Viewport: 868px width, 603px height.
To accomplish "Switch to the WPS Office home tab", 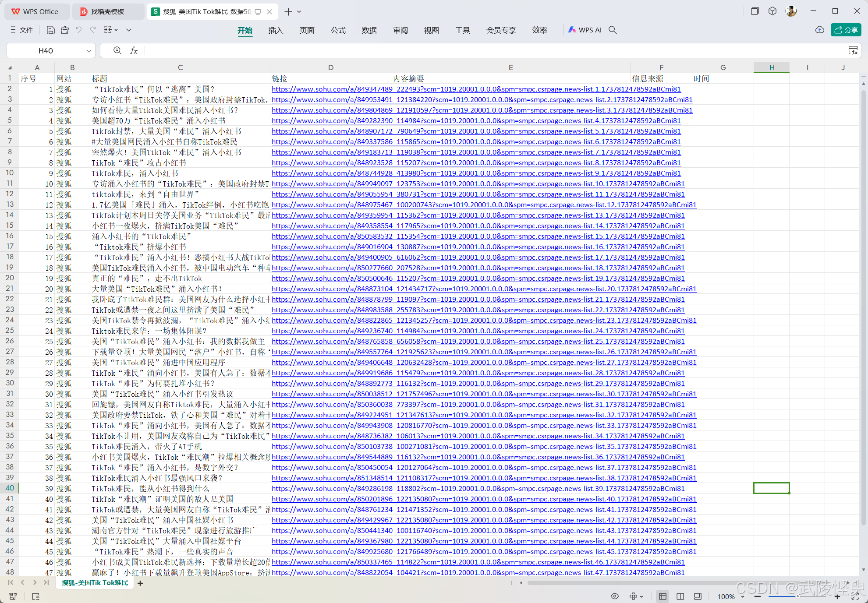I will point(37,12).
